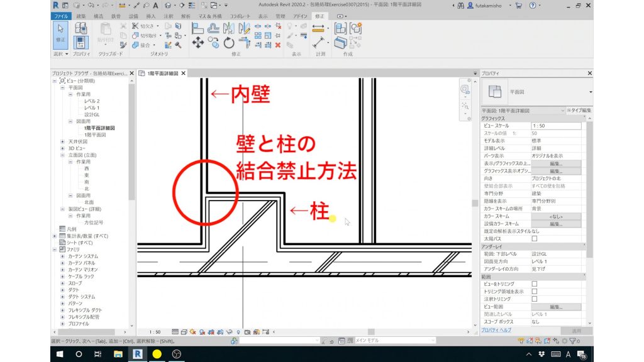Open the カラー スキーム <なし> setting
Screen dimensions: 644x362
point(556,217)
